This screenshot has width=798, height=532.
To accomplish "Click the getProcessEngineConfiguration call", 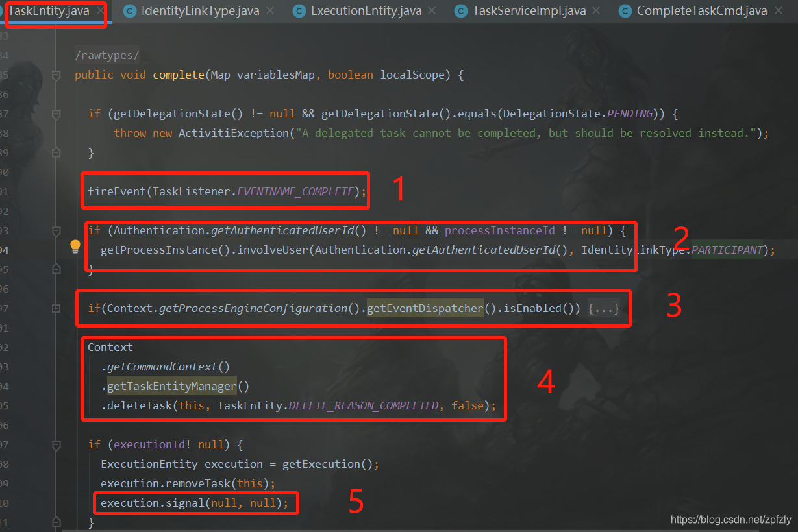I will [x=253, y=308].
